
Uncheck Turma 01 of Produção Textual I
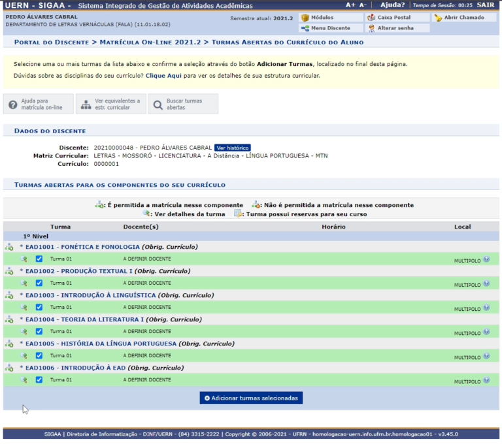coord(39,283)
